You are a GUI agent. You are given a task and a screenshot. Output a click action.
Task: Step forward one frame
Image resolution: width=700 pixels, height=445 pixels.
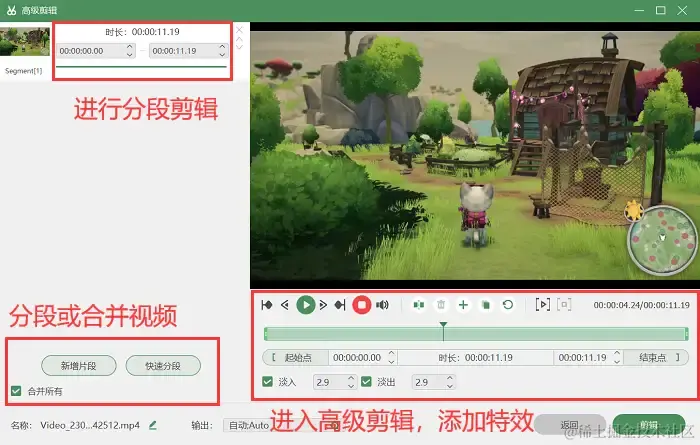pyautogui.click(x=323, y=305)
